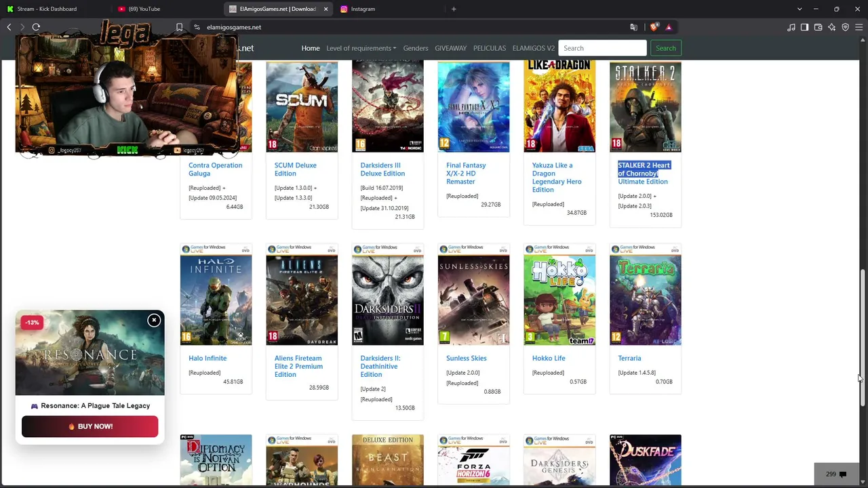Close the Resonance ad popup
Image resolution: width=868 pixels, height=488 pixels.
coord(154,320)
